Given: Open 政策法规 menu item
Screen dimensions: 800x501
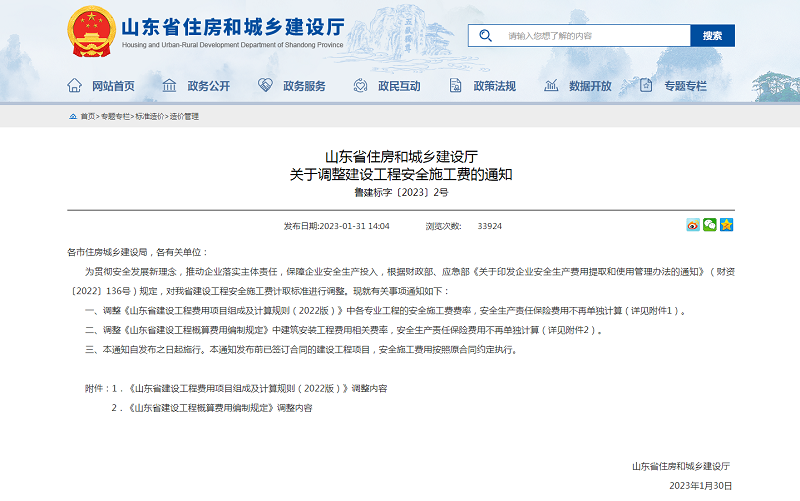Looking at the screenshot, I should (494, 86).
